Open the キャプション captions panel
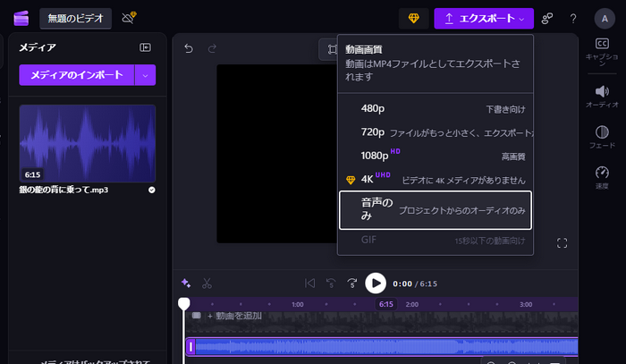Screen dimensions: 626x364 pyautogui.click(x=602, y=52)
